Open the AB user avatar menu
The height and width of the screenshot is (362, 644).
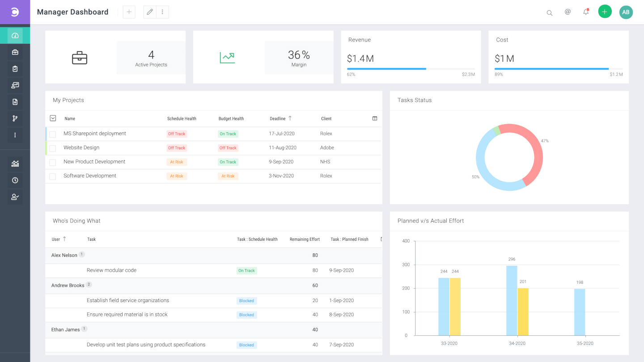(626, 12)
